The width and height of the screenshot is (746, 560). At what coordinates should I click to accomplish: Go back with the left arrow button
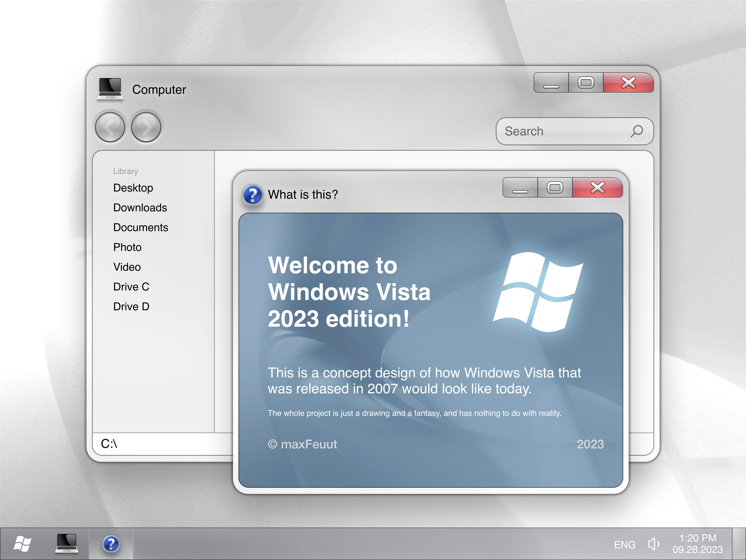(110, 127)
